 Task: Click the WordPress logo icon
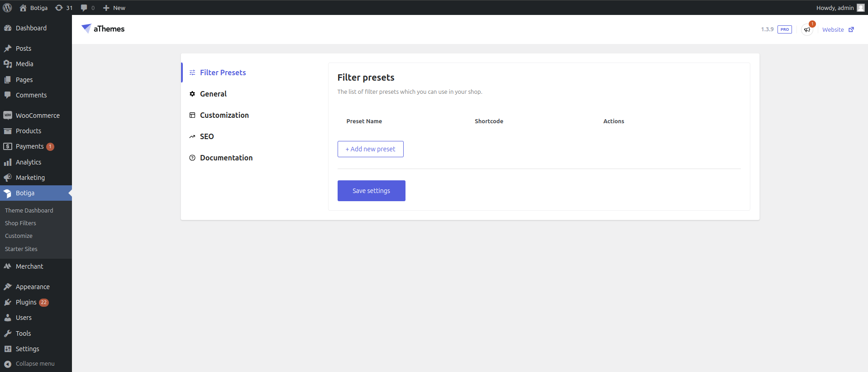[7, 8]
